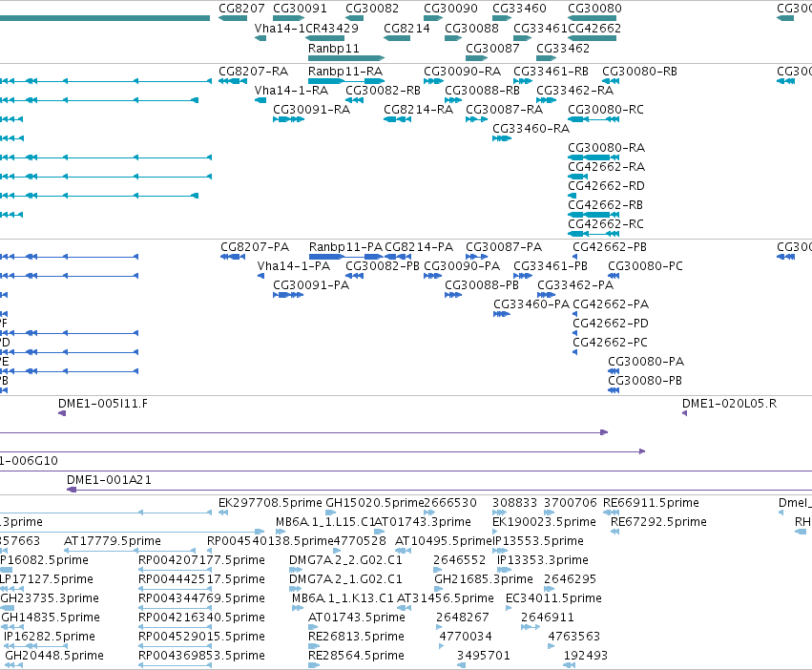Image resolution: width=812 pixels, height=670 pixels.
Task: Open BAC clone DME1-001A21
Action: tap(439, 490)
